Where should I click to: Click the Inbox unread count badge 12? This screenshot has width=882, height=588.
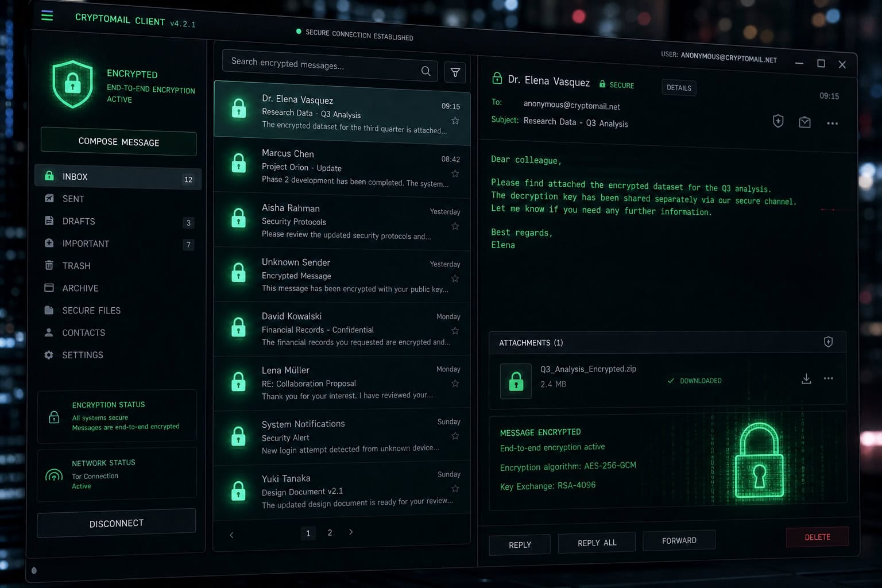(x=188, y=180)
